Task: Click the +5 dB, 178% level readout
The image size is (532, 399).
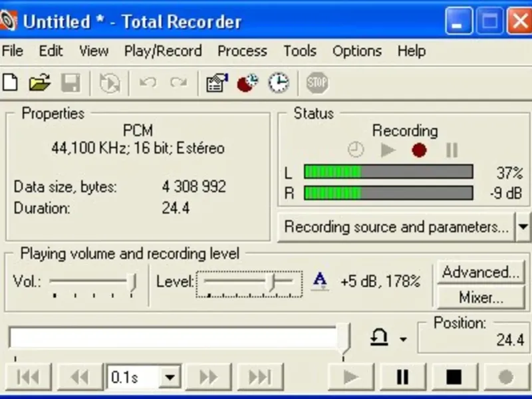Action: pyautogui.click(x=380, y=281)
